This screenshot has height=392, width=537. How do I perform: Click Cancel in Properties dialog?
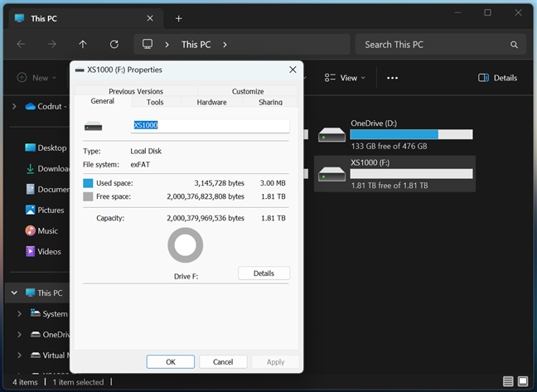pyautogui.click(x=223, y=362)
